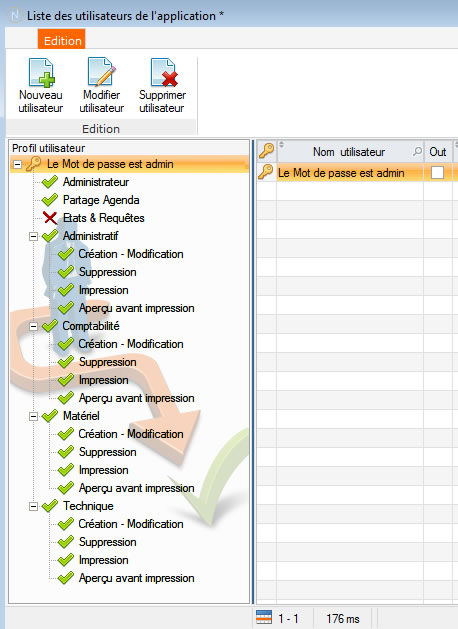The width and height of the screenshot is (458, 629).
Task: Collapse the Technique tree node
Action: click(34, 506)
